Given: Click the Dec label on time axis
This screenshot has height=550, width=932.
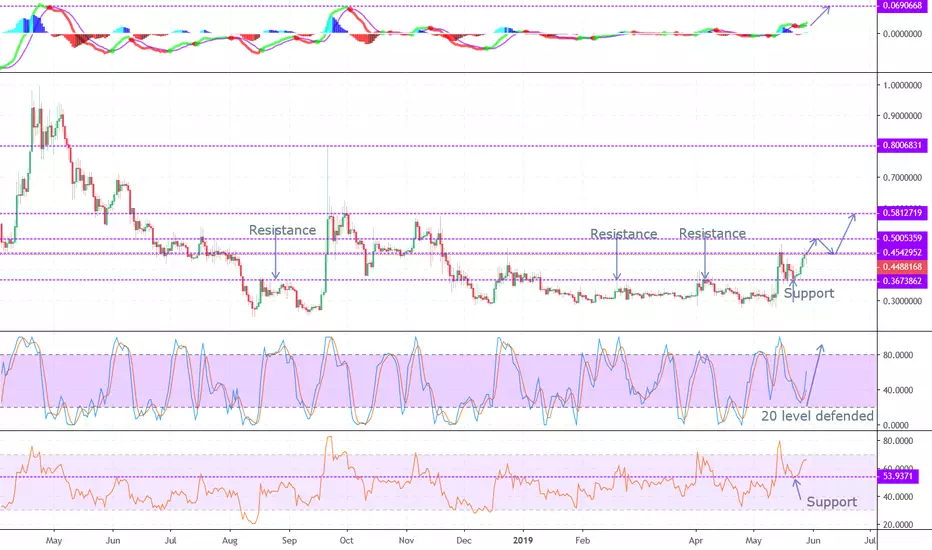Looking at the screenshot, I should [464, 540].
